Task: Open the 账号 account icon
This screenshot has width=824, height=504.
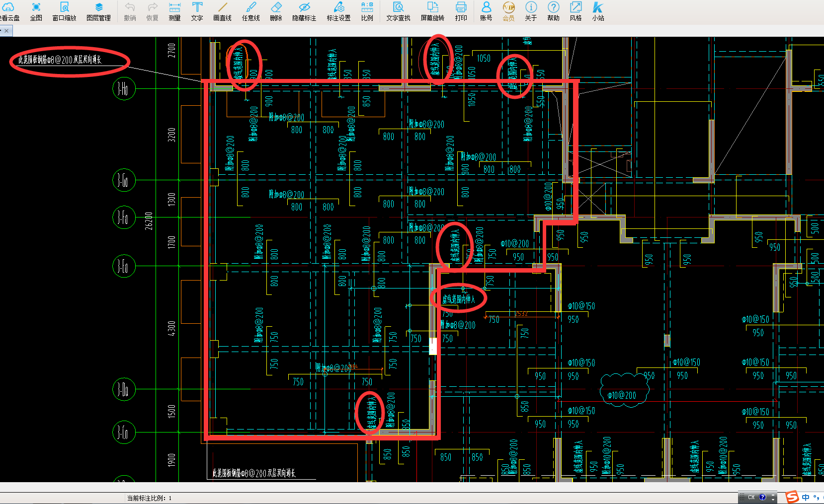Action: coord(486,11)
